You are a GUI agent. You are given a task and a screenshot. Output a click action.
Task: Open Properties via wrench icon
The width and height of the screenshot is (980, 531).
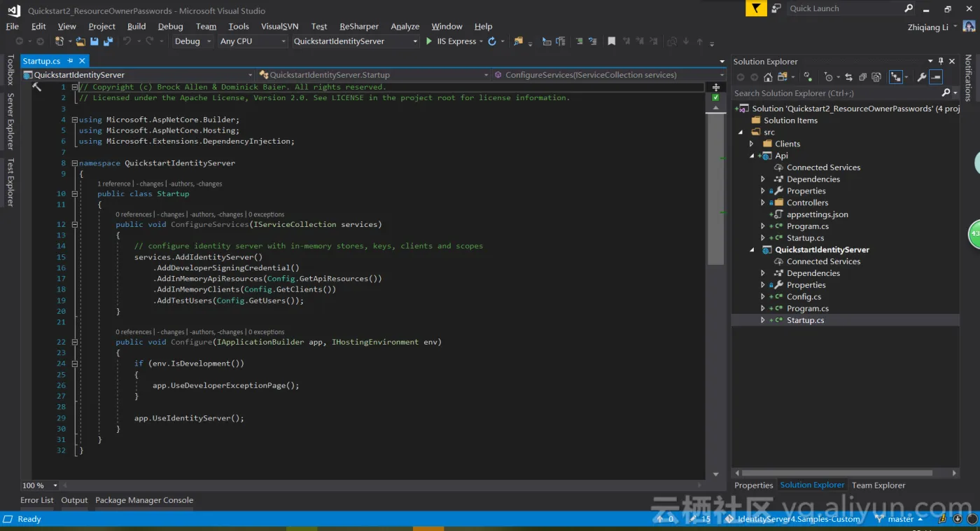point(922,77)
